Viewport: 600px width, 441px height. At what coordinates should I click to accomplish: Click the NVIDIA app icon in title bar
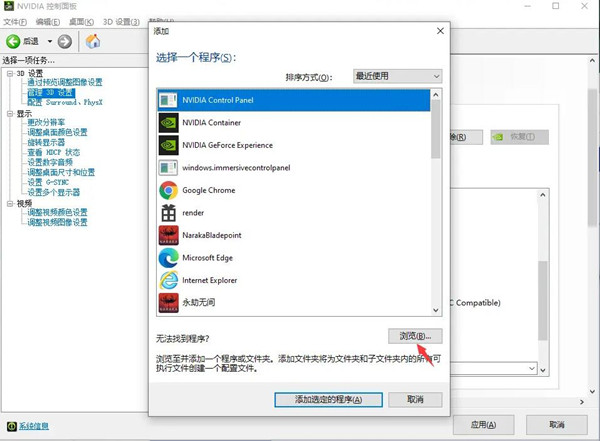point(8,6)
